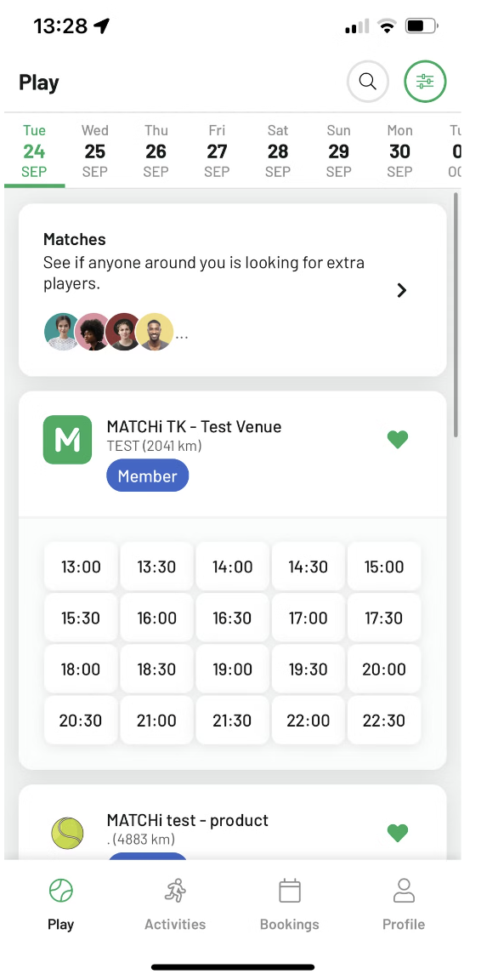
Task: Choose the 13:00 time slot
Action: pyautogui.click(x=81, y=567)
